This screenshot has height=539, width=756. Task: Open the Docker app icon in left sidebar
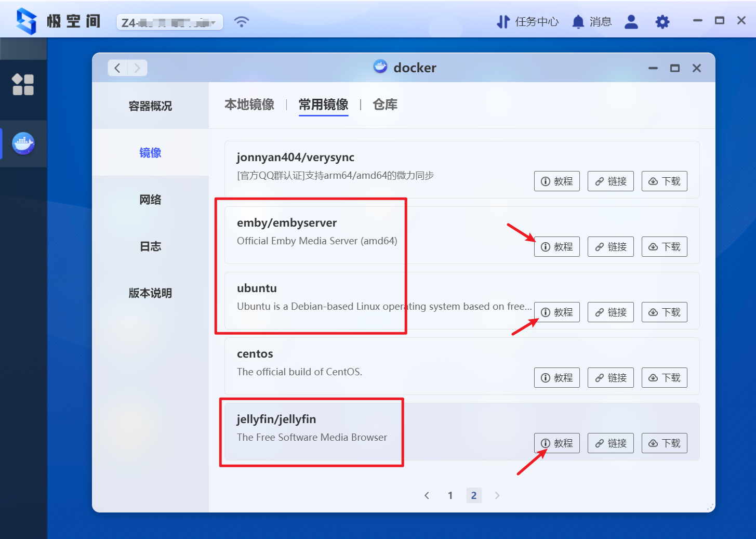click(23, 144)
